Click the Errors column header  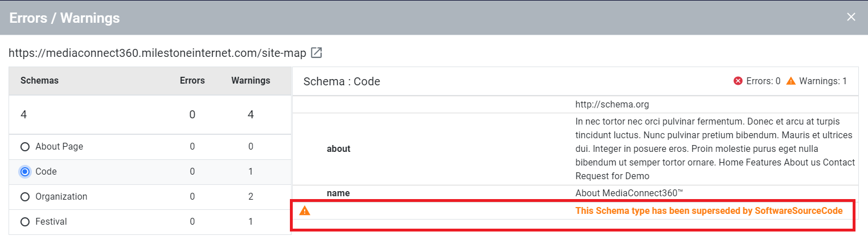[x=192, y=81]
